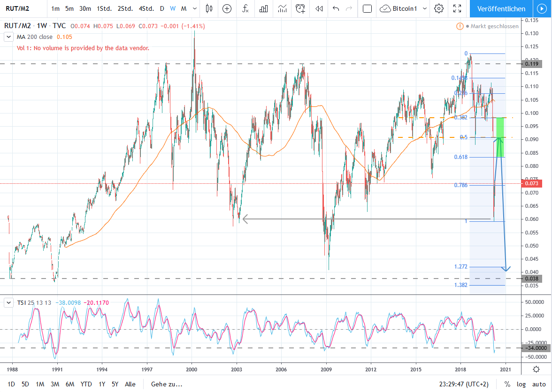Toggle the log scale
The height and width of the screenshot is (392, 552).
click(x=521, y=384)
